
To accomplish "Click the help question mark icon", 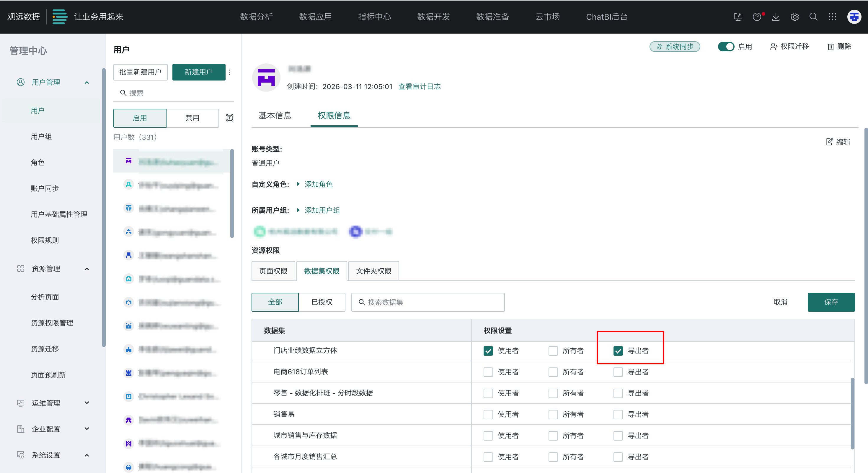I will pyautogui.click(x=757, y=17).
